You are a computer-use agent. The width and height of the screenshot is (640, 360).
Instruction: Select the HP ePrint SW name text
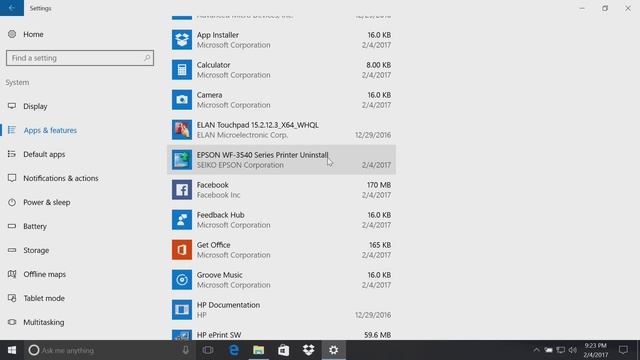pos(219,335)
